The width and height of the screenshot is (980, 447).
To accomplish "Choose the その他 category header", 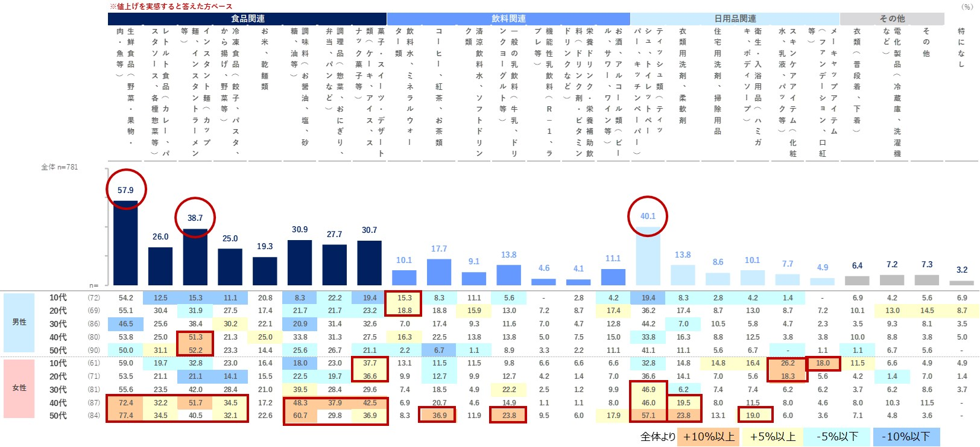I will [891, 19].
